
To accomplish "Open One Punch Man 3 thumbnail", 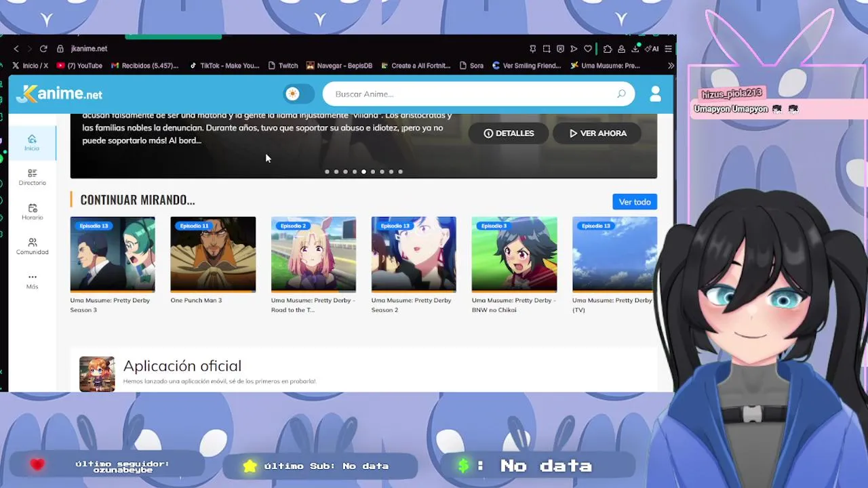I will pyautogui.click(x=213, y=255).
